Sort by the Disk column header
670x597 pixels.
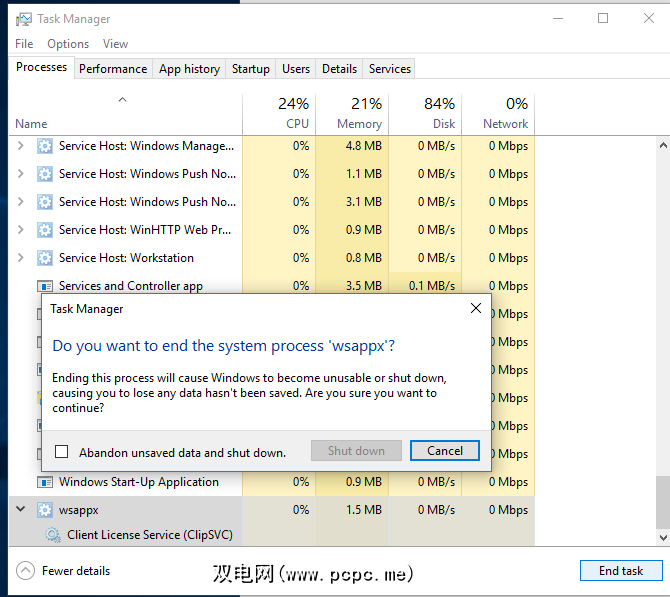click(425, 115)
